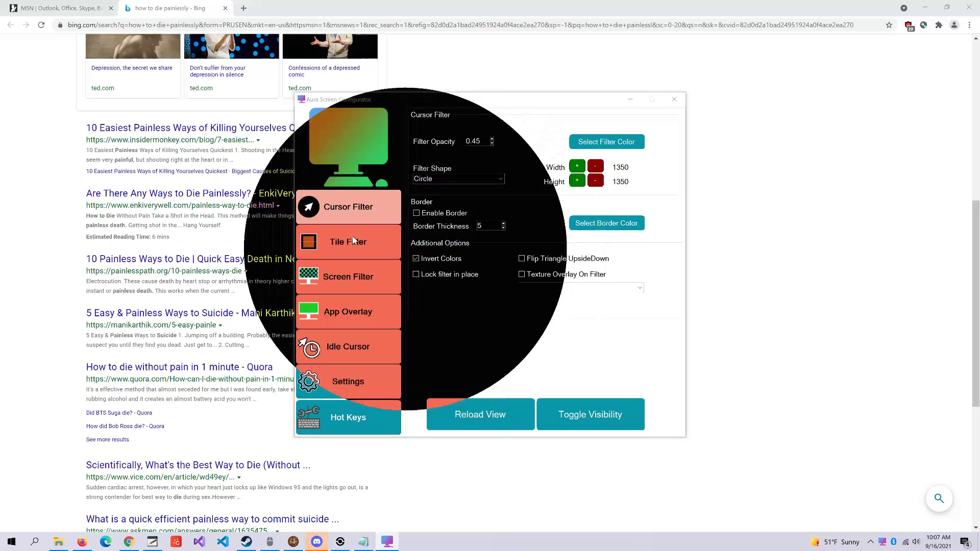Open the Cursor Filter section icon
980x551 pixels.
(309, 207)
